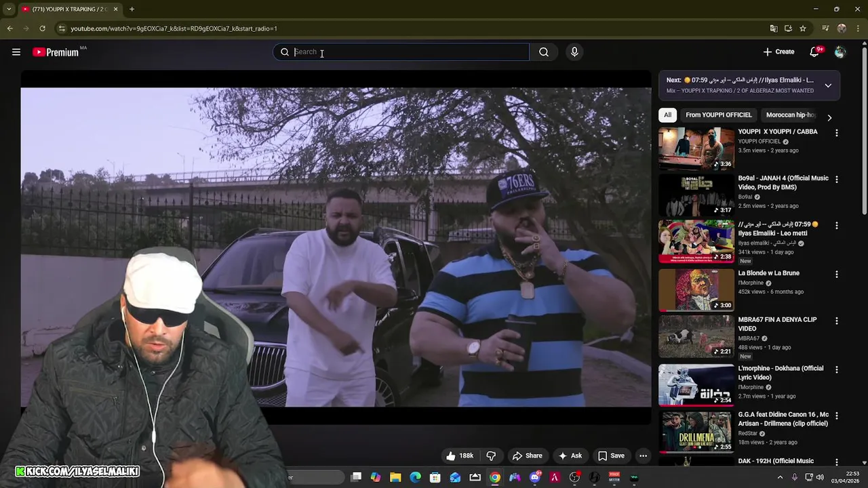Open the YouTube account avatar menu
Image resolution: width=868 pixels, height=488 pixels.
coord(840,52)
